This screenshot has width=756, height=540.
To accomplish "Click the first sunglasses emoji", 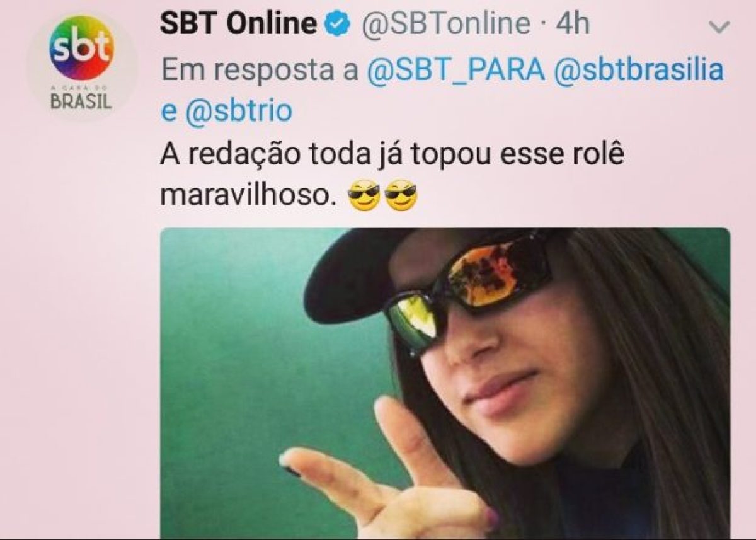I will click(x=365, y=198).
